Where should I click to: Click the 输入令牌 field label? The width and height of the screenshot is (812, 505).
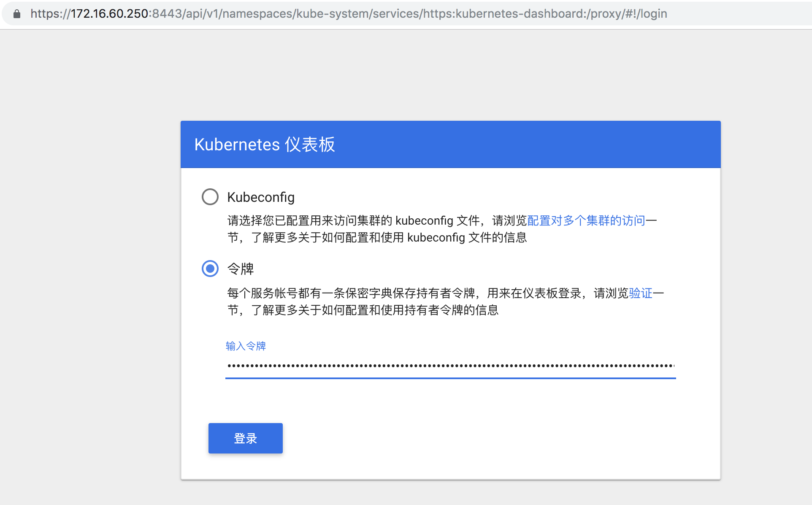tap(246, 346)
